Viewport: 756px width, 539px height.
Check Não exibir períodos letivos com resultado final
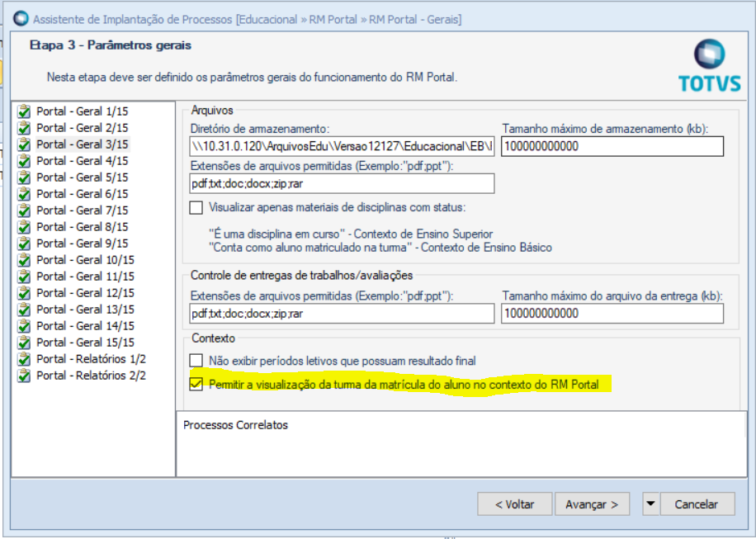coord(196,361)
